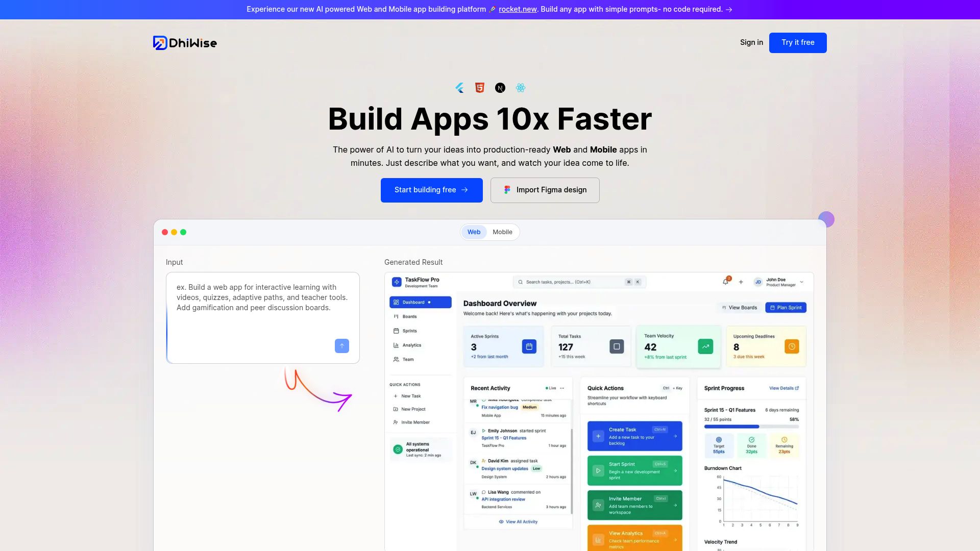Switch to the Web tab
Image resolution: width=980 pixels, height=551 pixels.
pos(474,232)
